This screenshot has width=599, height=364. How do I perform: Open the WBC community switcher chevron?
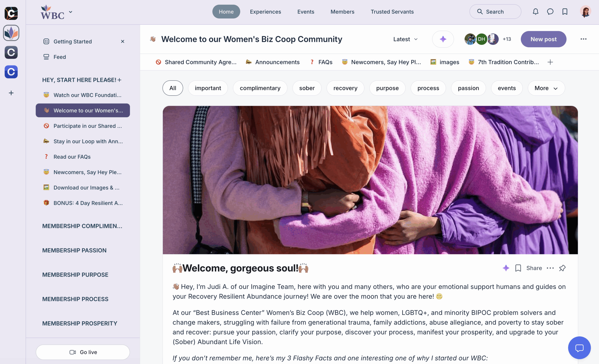[x=70, y=12]
